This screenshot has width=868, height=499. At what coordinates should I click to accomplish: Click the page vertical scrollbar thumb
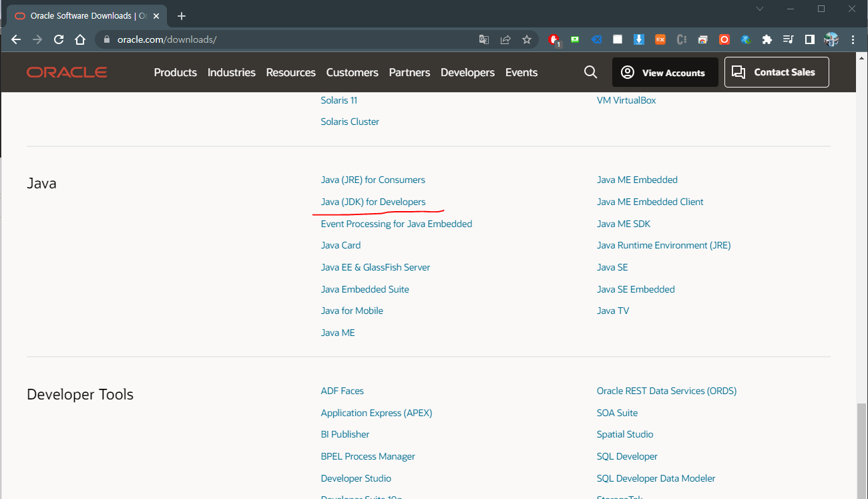pyautogui.click(x=862, y=451)
